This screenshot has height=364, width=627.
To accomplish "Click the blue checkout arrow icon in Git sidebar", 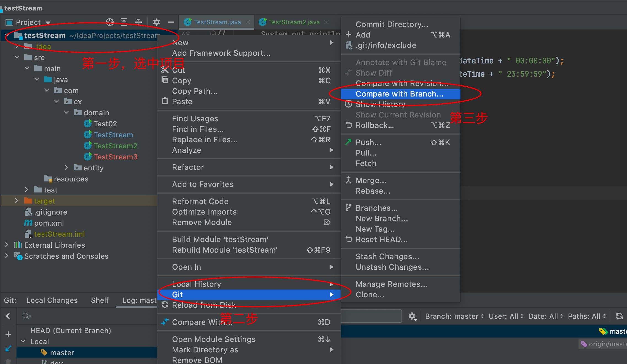I will click(8, 349).
